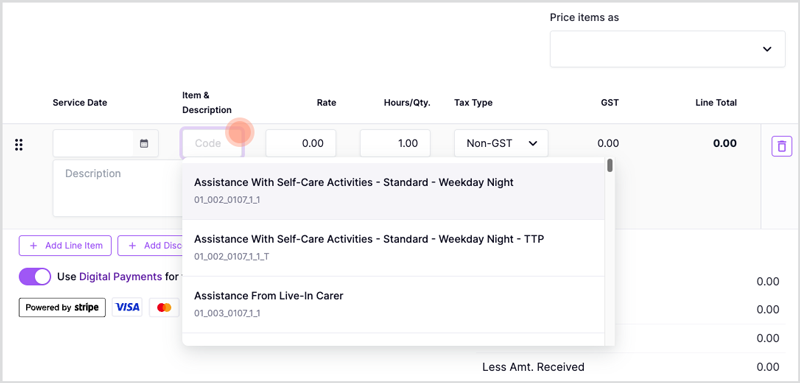Expand the Price items as dropdown
Screen dimensions: 800x383
[x=667, y=49]
